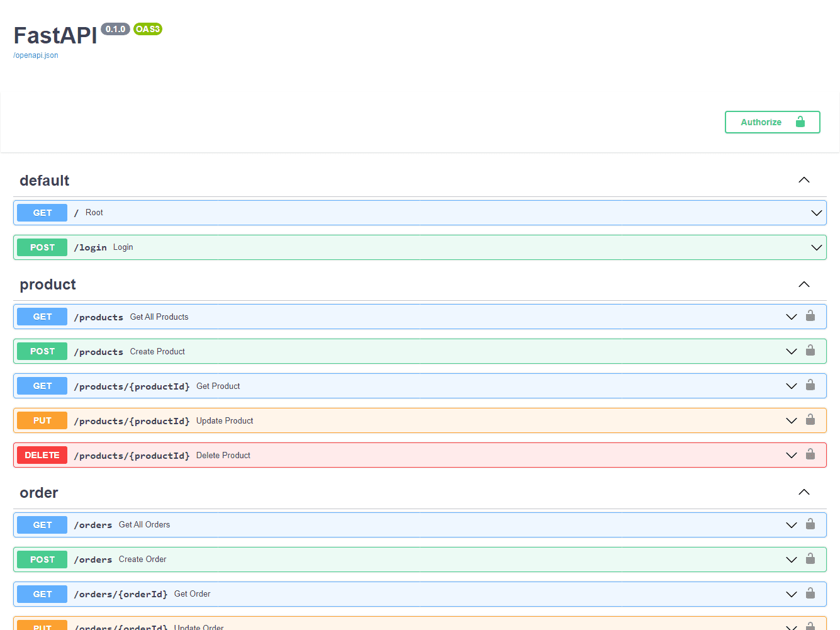This screenshot has height=630, width=840.
Task: Click the lock icon on GET /products row
Action: click(x=810, y=316)
